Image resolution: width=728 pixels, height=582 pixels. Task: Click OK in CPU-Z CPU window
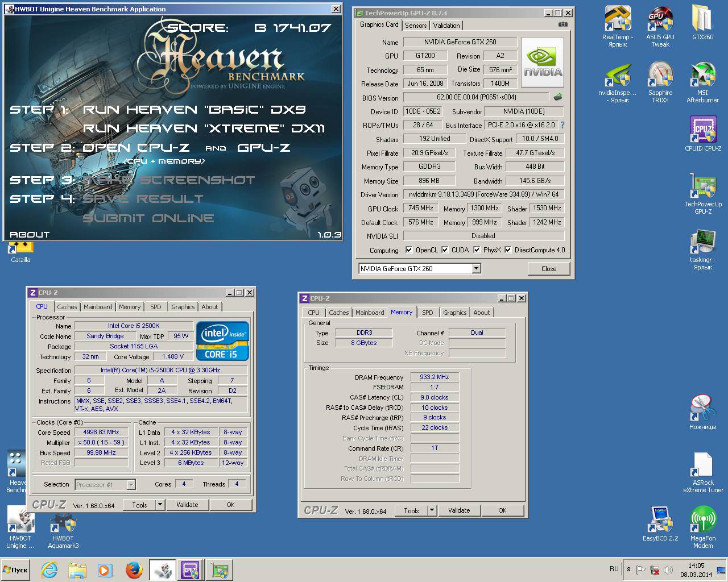(x=230, y=505)
